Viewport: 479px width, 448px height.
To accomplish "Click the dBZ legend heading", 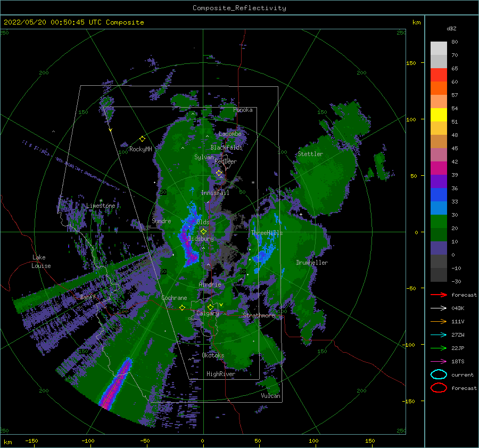I will [451, 29].
